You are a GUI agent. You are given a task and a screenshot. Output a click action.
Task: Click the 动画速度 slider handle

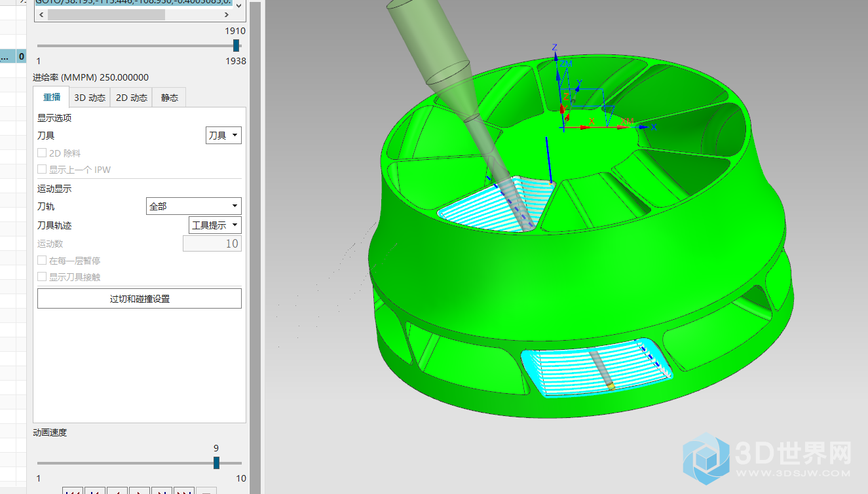click(216, 463)
